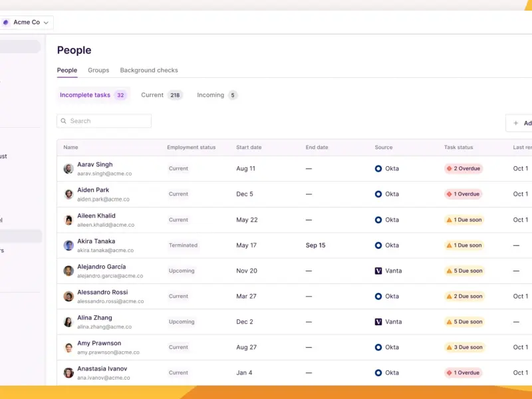Switch to the Groups tab
This screenshot has height=399, width=532.
98,70
